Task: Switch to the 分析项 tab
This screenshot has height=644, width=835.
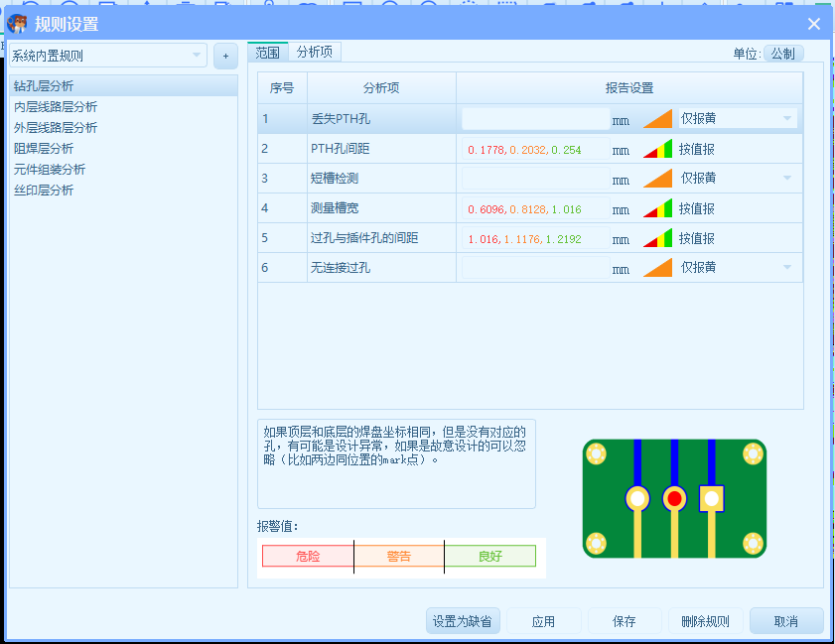Action: (315, 52)
